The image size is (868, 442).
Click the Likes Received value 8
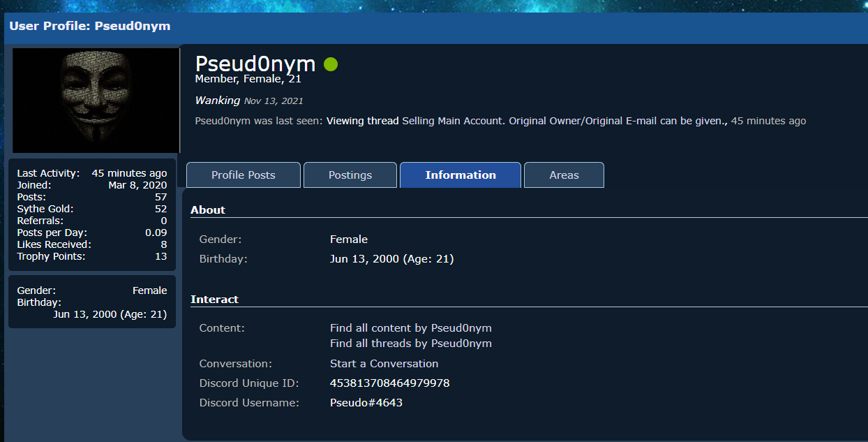[164, 244]
